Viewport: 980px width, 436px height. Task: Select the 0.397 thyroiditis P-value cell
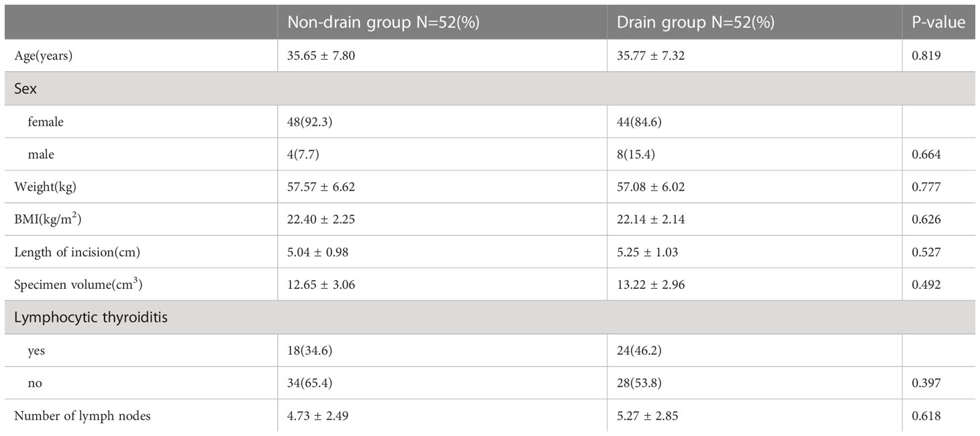click(x=926, y=383)
